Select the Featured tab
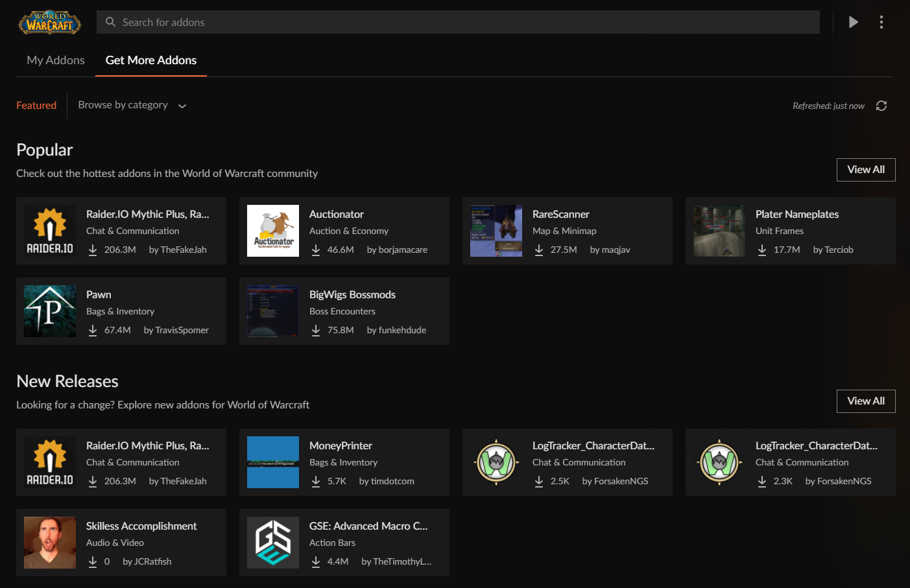Screen dimensions: 910x588 36,105
